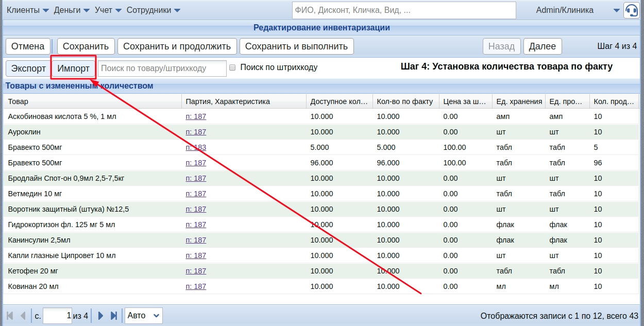The width and height of the screenshot is (644, 326).
Task: Click the Отмена button
Action: (28, 46)
